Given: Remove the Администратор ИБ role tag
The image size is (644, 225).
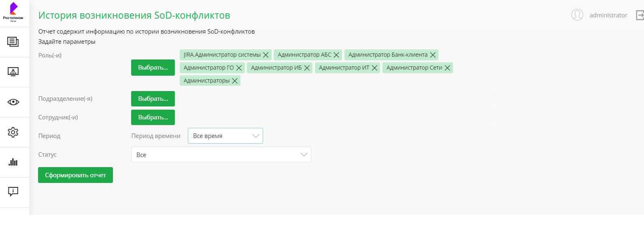Looking at the screenshot, I should click(x=307, y=68).
